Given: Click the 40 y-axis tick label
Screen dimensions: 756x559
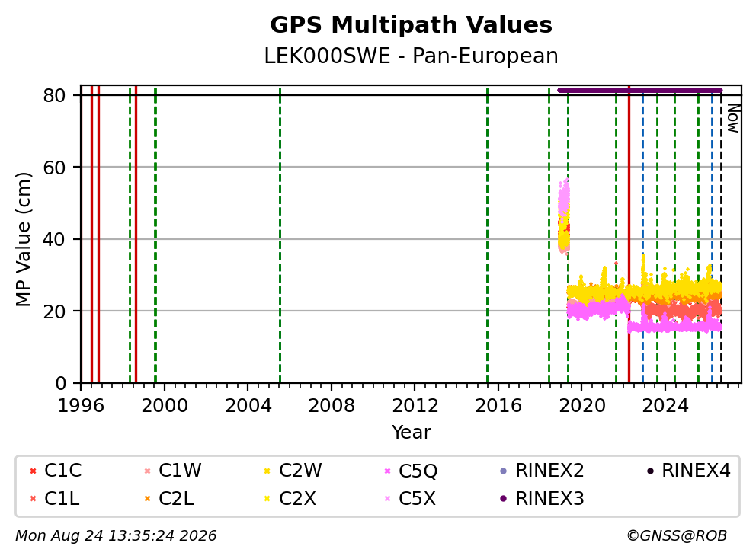Looking at the screenshot, I should 54,239.
